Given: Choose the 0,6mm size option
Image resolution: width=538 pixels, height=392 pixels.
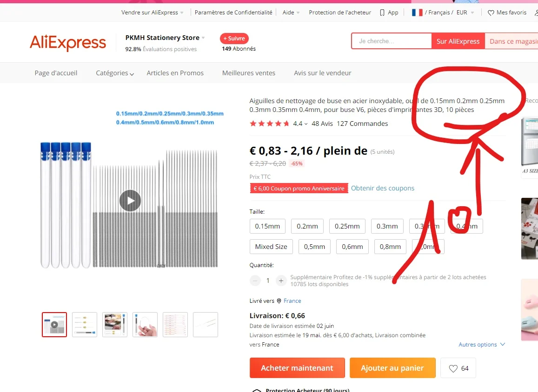Looking at the screenshot, I should point(352,247).
